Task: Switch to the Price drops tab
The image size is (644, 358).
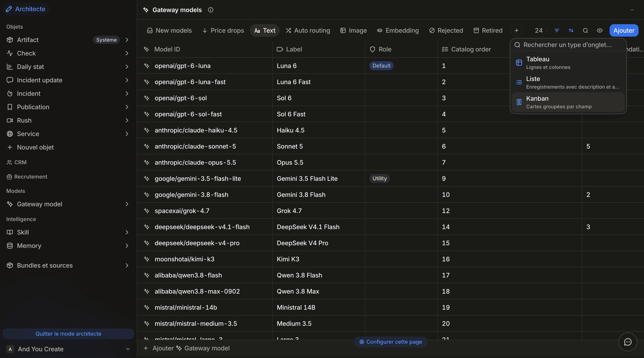Action: coord(223,30)
